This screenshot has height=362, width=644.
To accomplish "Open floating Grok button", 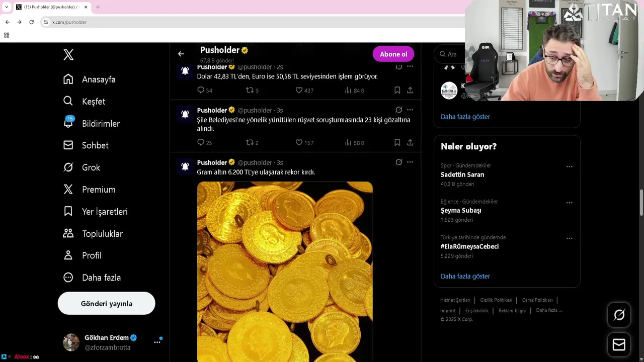I will (619, 315).
